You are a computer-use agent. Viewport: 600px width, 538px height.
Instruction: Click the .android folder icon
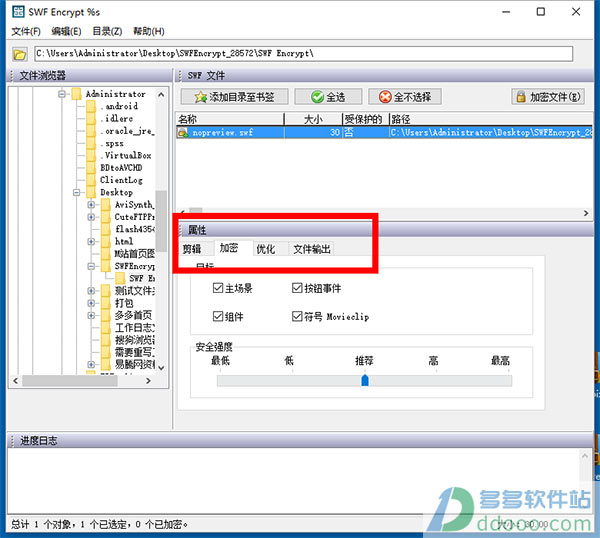tap(91, 106)
